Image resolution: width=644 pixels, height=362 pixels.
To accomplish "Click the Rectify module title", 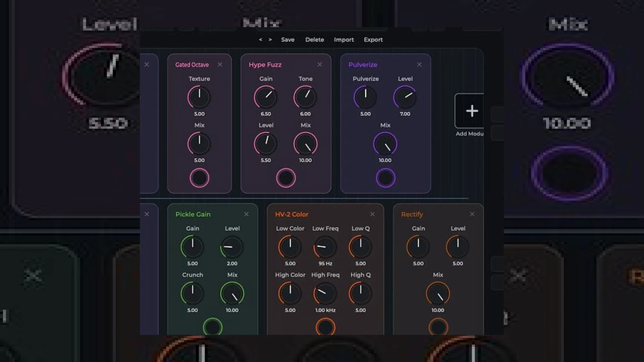I will [x=412, y=214].
